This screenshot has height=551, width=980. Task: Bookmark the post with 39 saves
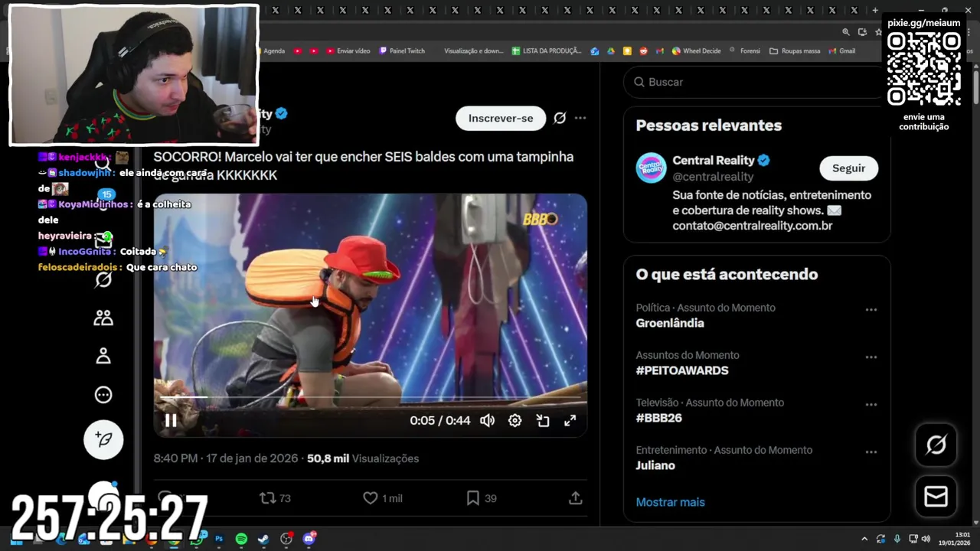point(482,498)
